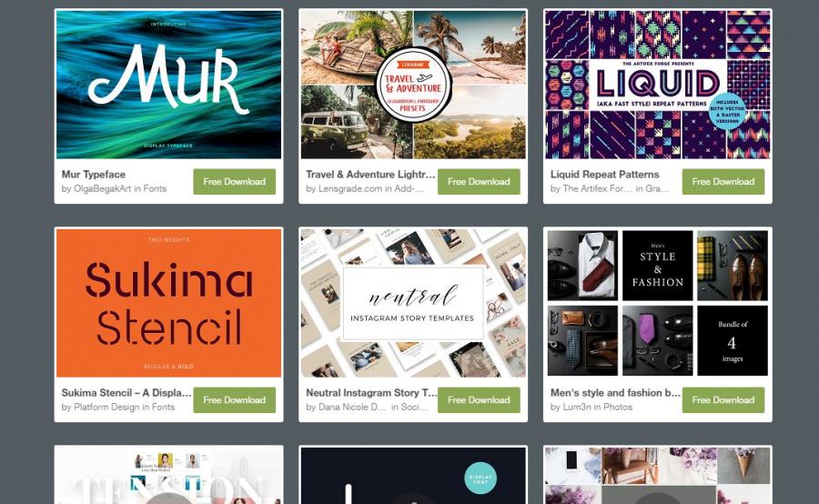Download the Men's style and fashion bundle

coord(723,400)
